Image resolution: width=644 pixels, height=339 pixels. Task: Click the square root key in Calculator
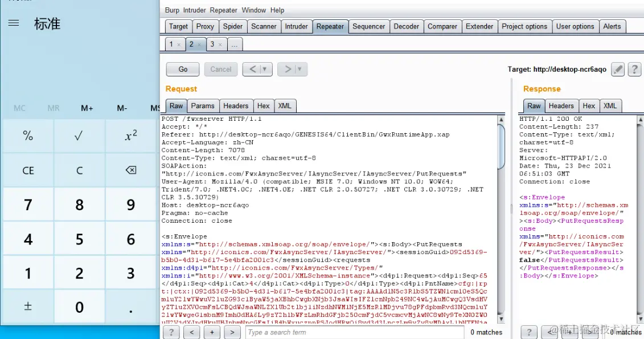(79, 136)
